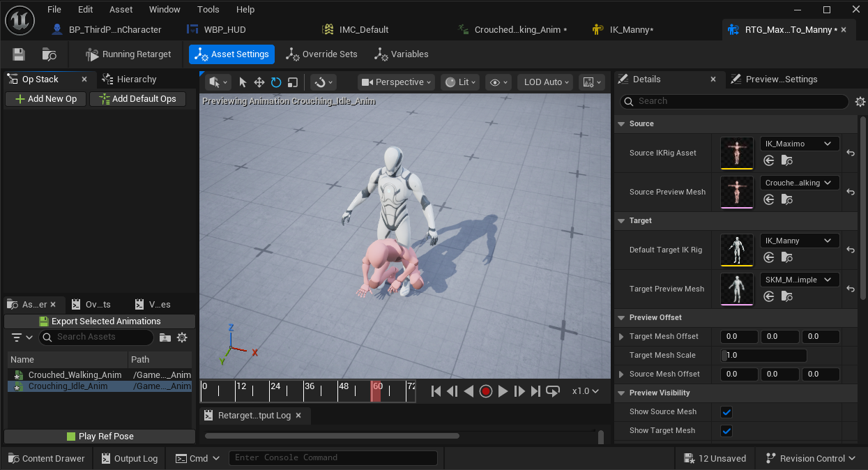Expand Source Mesh Offset property

[x=622, y=374]
